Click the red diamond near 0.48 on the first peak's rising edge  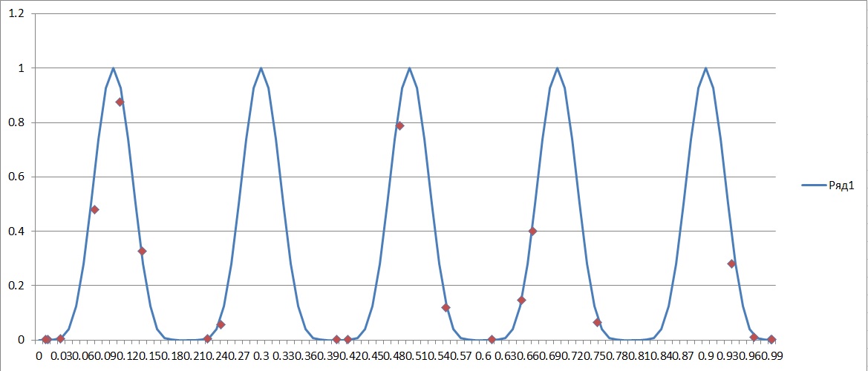point(94,209)
